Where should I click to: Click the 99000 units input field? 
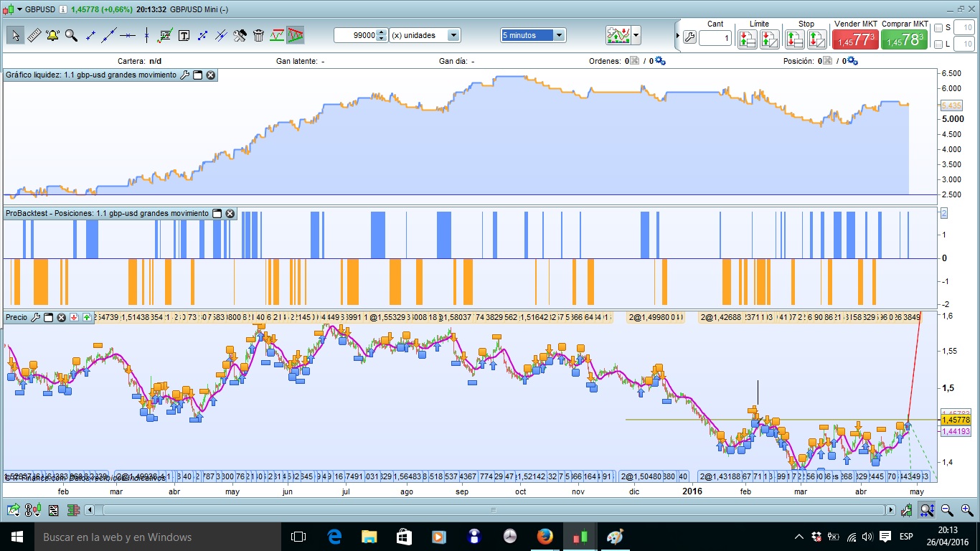tap(356, 35)
